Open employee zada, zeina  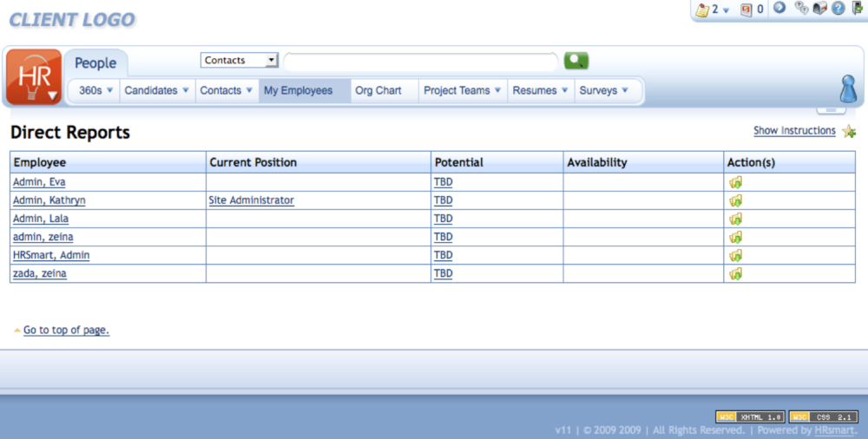tap(40, 273)
